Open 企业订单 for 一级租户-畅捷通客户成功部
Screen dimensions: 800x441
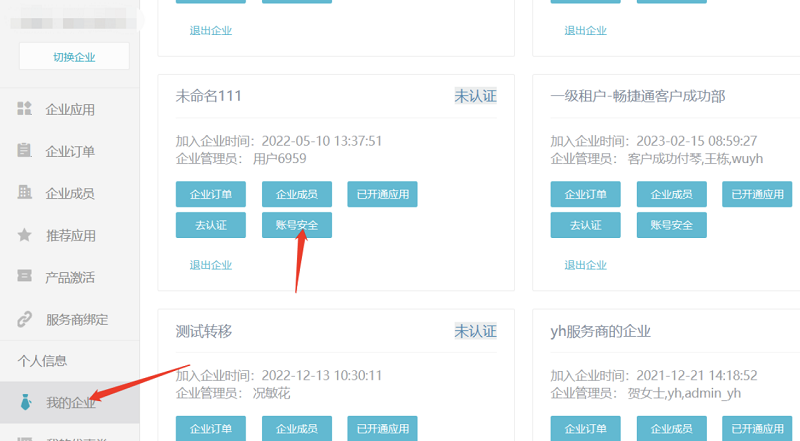[586, 194]
